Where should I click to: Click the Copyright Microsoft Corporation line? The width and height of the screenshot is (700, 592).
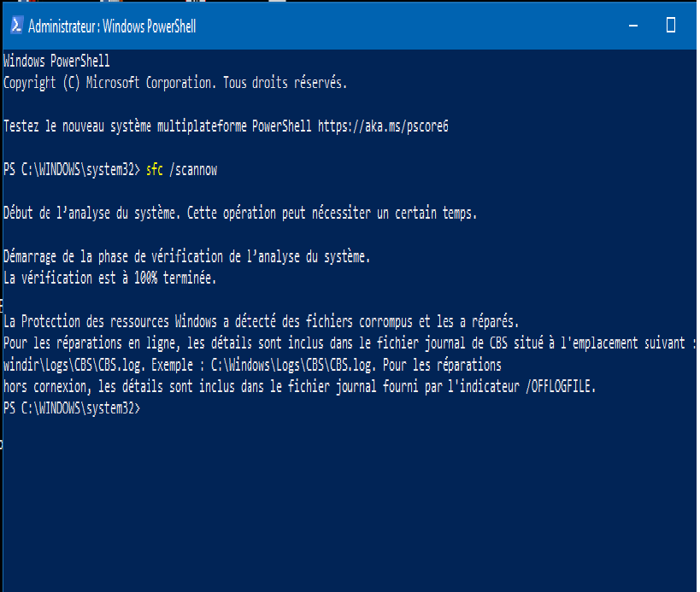175,83
